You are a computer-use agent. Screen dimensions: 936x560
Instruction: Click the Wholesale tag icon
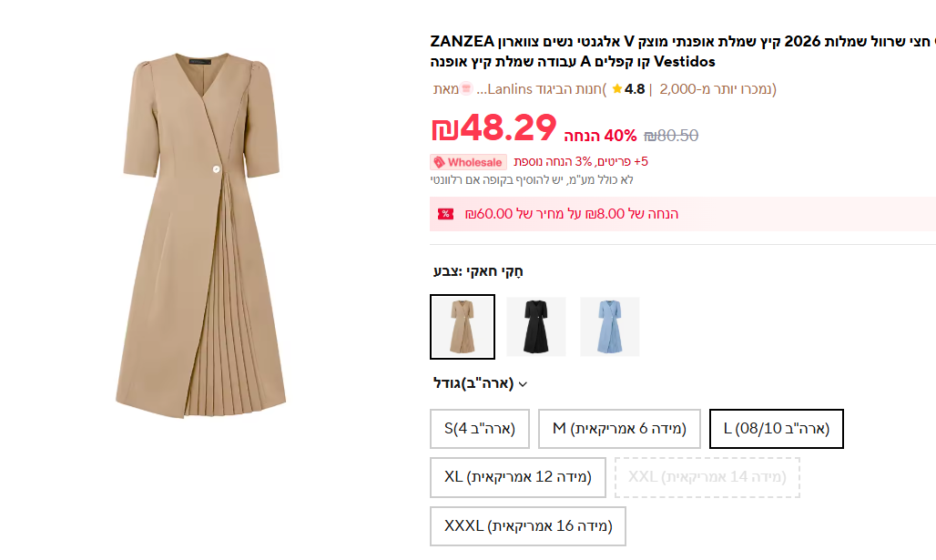(439, 162)
